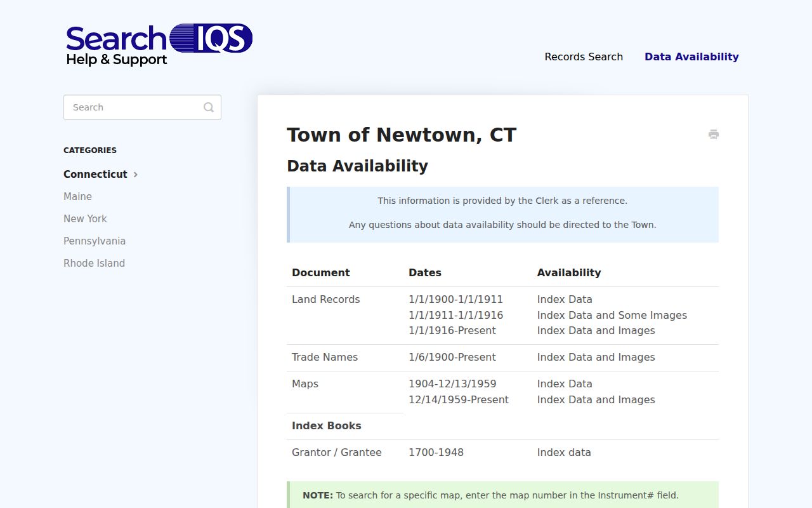Click the "1/1/1900-1/1/1911" date range

click(455, 299)
